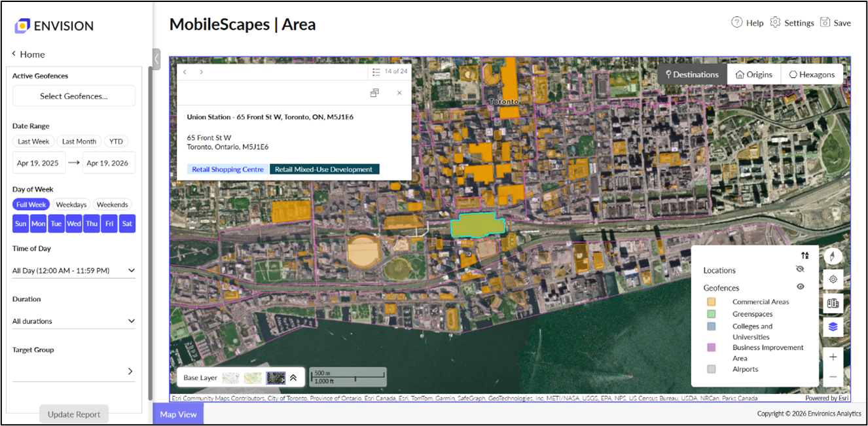
Task: Open Settings via the gear icon
Action: coord(775,22)
